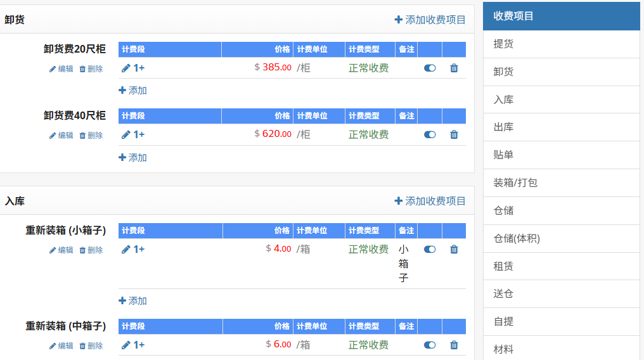Click trash icon for 重新装箱 (小箱子) row
The width and height of the screenshot is (644, 360).
click(454, 249)
